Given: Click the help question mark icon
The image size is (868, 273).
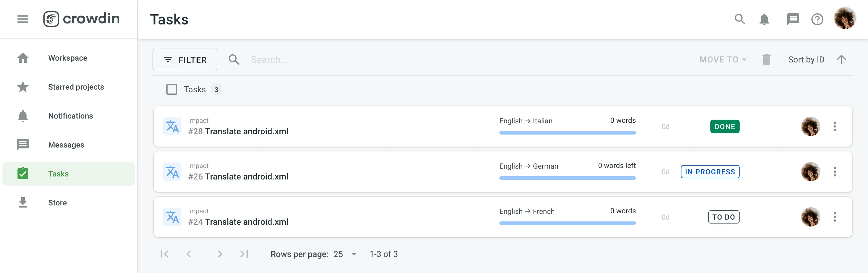Looking at the screenshot, I should click(x=817, y=19).
